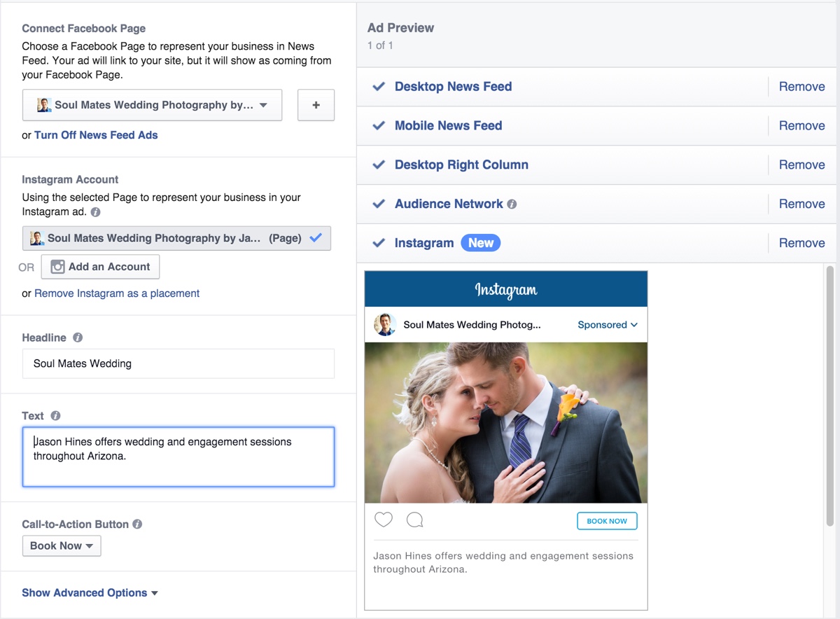Click the + button to connect another Page

click(x=316, y=104)
